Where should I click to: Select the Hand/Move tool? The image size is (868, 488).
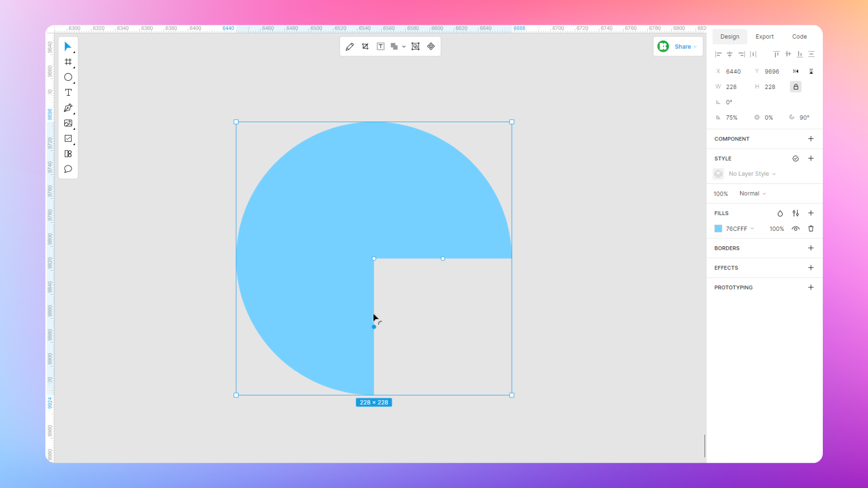coord(68,47)
